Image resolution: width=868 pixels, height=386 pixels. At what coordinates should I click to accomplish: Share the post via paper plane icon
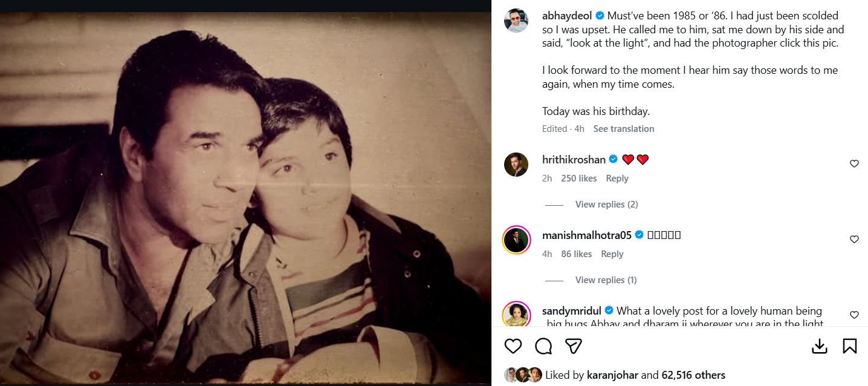(573, 345)
